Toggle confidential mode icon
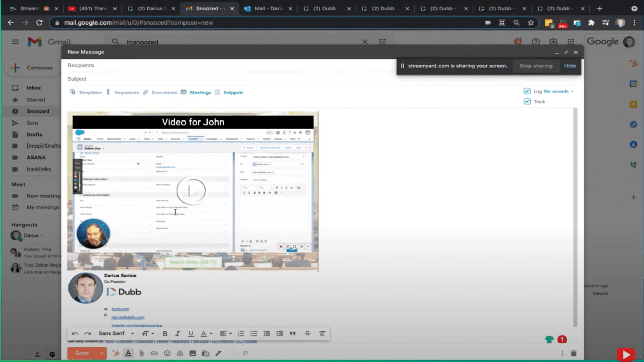Viewport: 644px width, 362px height. point(205,353)
